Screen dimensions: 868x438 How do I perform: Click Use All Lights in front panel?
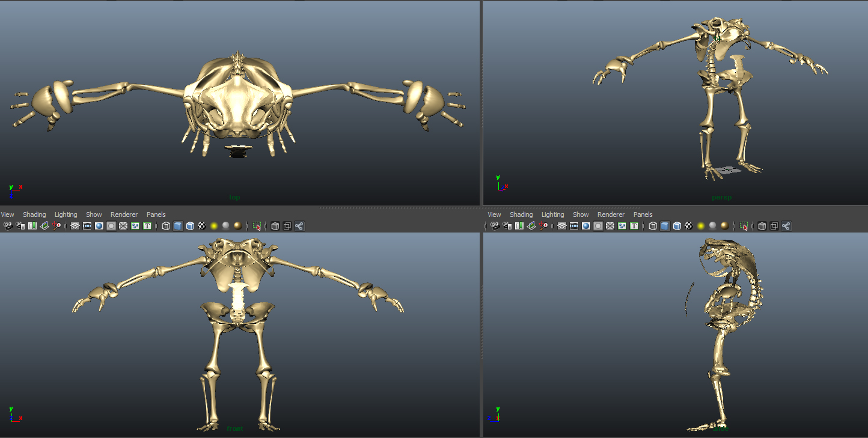click(x=214, y=226)
